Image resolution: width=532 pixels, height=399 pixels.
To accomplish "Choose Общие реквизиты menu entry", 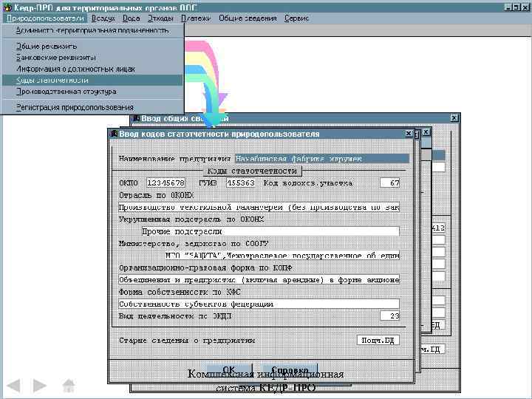I will [92, 46].
